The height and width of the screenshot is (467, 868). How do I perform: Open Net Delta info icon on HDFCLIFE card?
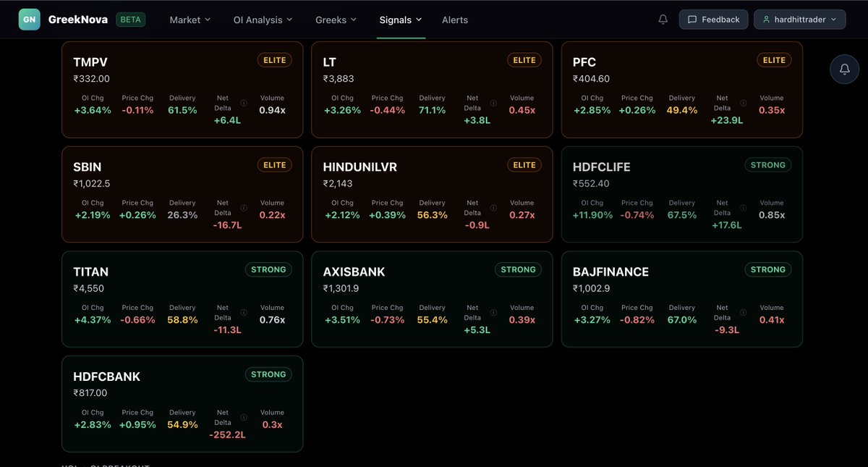coord(743,208)
